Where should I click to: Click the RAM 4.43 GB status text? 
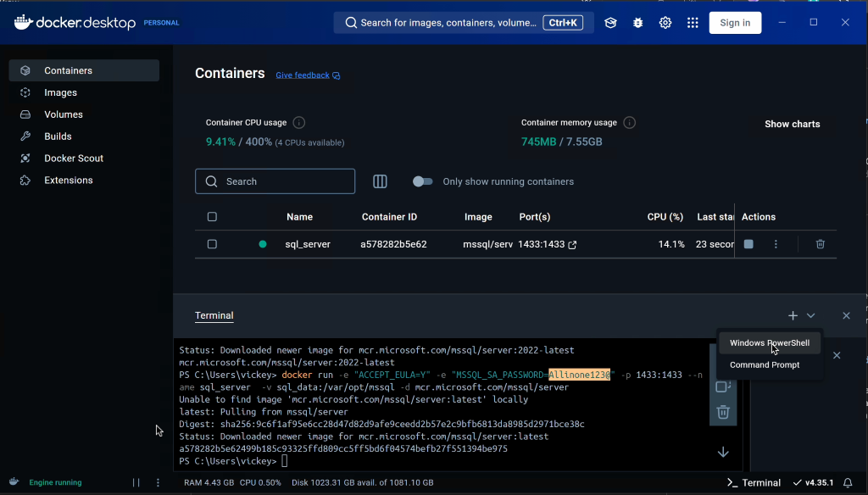tap(209, 483)
